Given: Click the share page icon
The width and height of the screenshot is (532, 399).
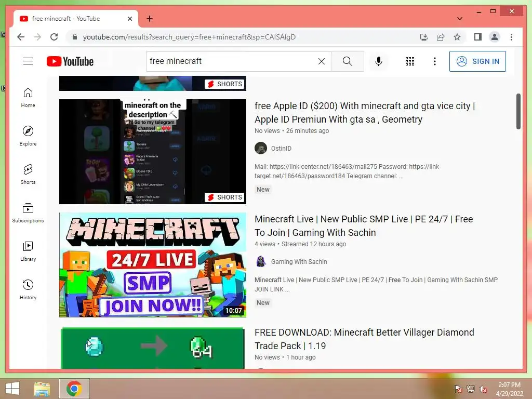Looking at the screenshot, I should (441, 37).
